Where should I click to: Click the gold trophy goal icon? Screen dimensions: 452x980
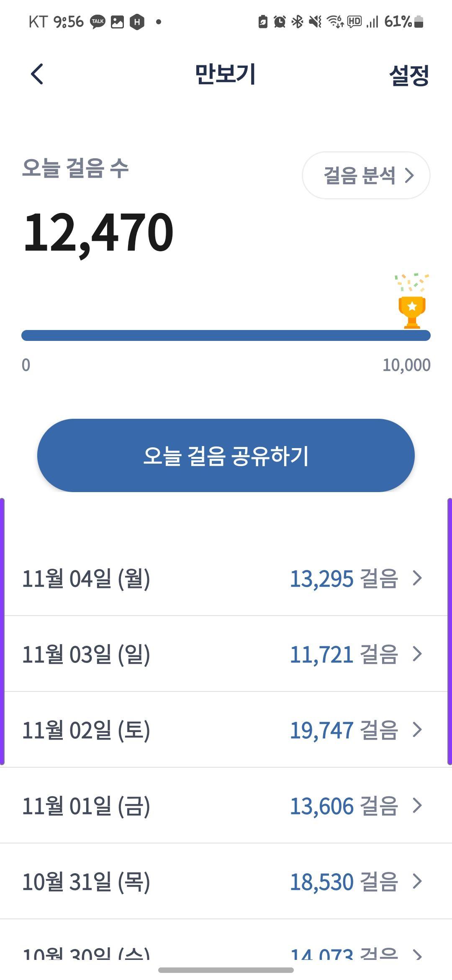[412, 312]
